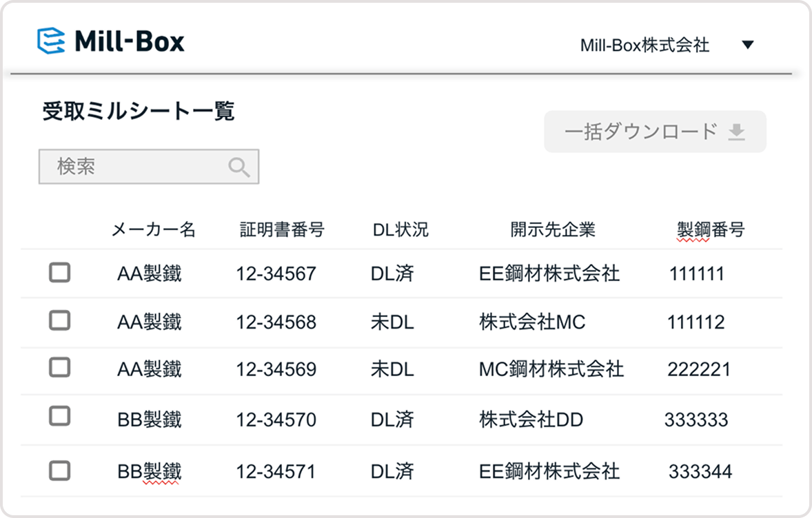Select certificate number 12-34570
The image size is (812, 518).
point(276,419)
